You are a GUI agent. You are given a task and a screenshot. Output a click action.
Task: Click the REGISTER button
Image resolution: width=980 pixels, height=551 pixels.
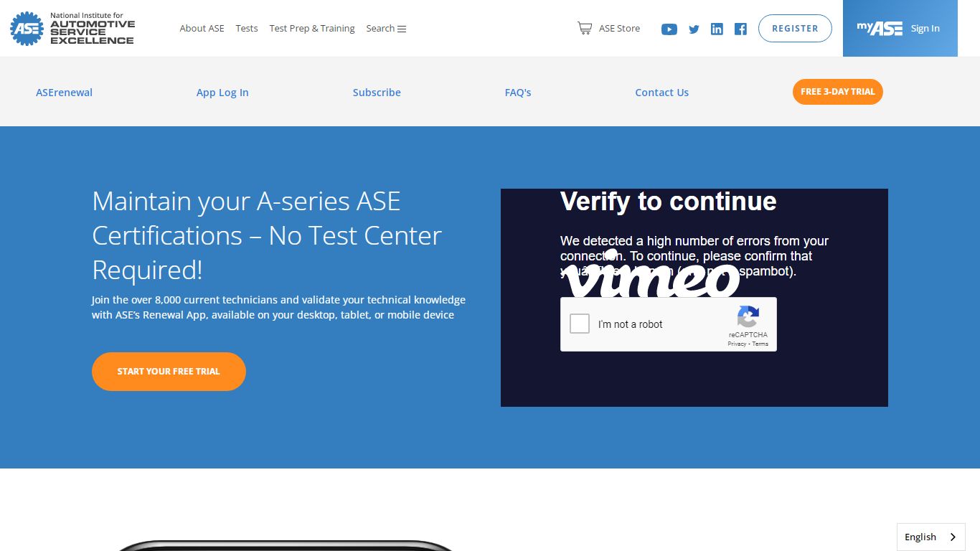click(x=795, y=29)
